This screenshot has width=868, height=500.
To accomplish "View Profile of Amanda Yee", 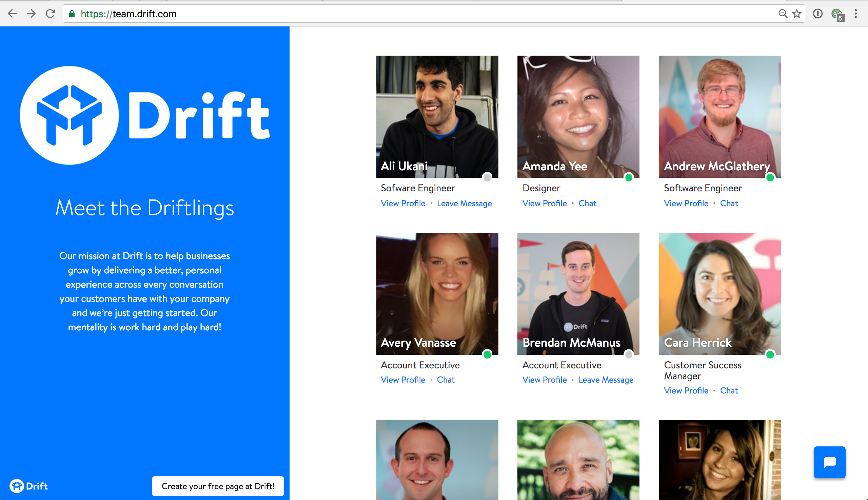I will pyautogui.click(x=544, y=203).
